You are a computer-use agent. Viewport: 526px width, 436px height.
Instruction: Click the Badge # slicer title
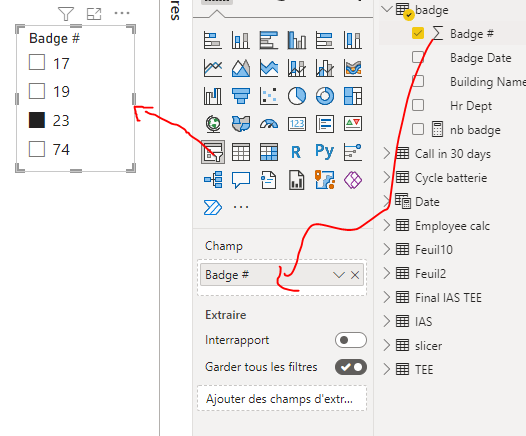54,38
